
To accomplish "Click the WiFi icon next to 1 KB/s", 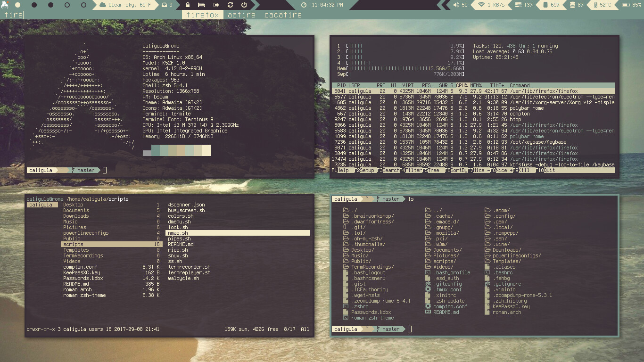I will [482, 5].
